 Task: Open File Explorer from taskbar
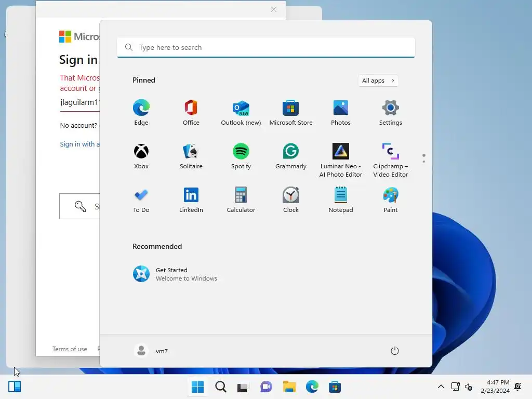(289, 387)
